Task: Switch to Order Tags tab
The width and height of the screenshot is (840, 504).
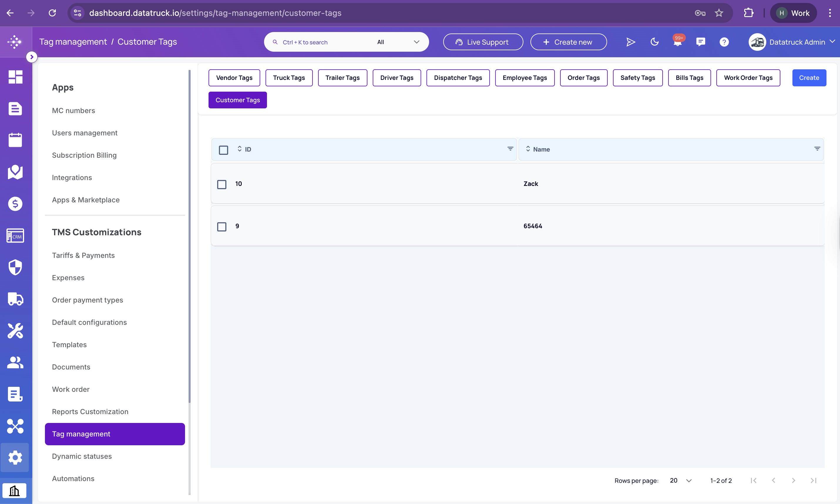Action: pos(584,78)
